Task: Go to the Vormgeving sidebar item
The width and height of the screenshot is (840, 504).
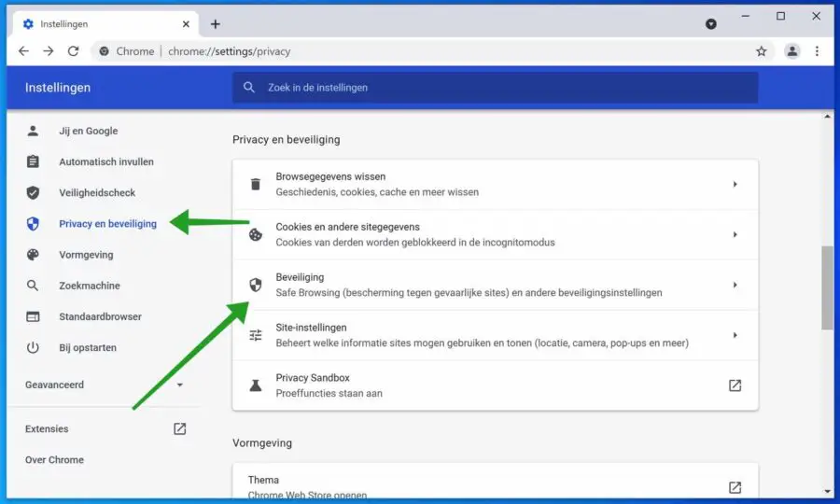Action: click(x=86, y=255)
